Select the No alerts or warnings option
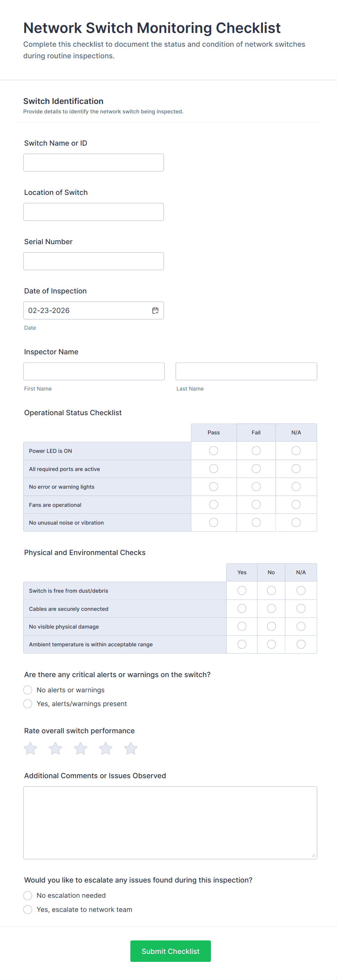This screenshot has height=980, width=337. tap(28, 690)
